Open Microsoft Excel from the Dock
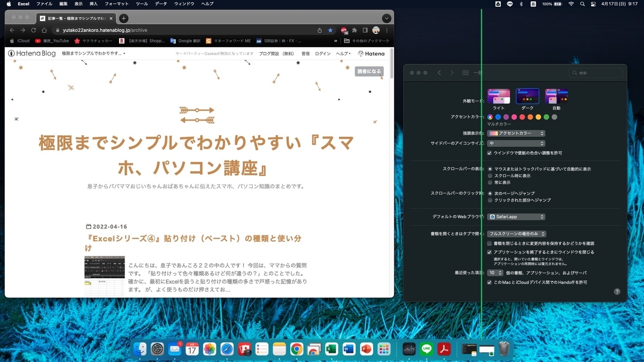The width and height of the screenshot is (644, 362). click(332, 349)
